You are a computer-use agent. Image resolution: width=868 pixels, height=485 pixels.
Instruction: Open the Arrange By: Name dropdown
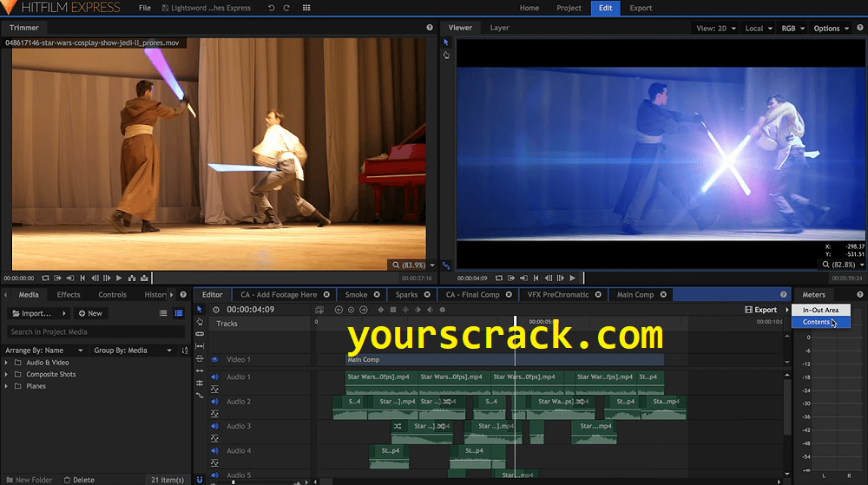point(44,350)
